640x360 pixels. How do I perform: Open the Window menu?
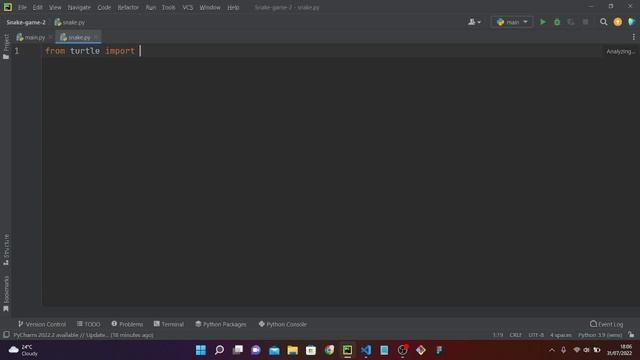click(x=210, y=7)
